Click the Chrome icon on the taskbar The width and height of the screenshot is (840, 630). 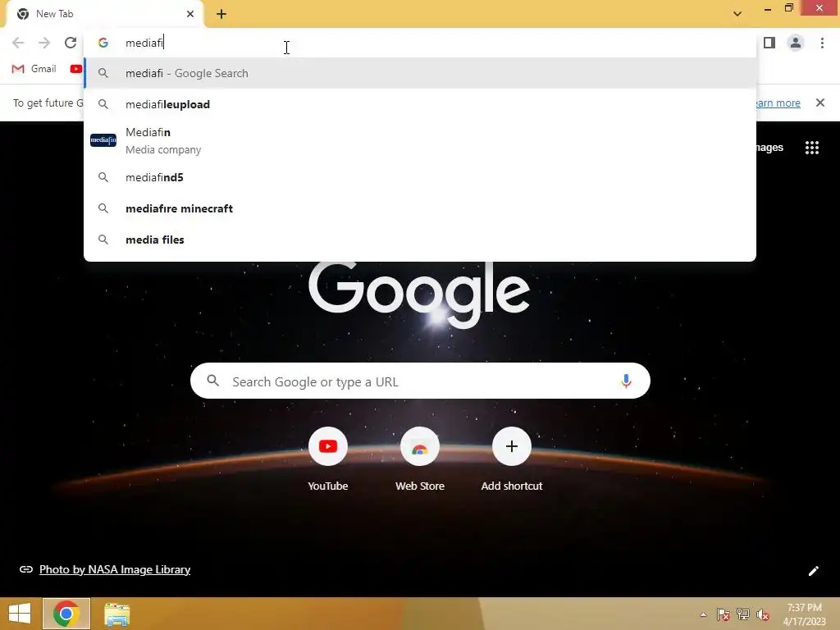point(66,614)
